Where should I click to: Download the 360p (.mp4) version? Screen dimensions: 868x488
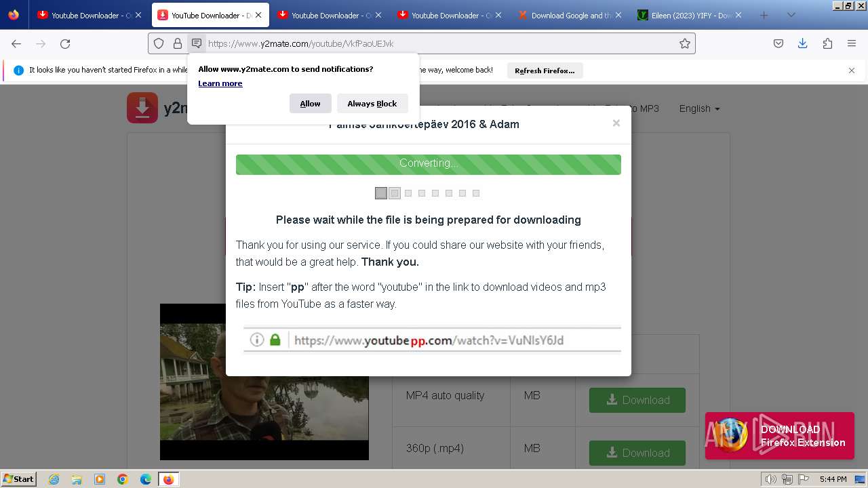pos(637,453)
